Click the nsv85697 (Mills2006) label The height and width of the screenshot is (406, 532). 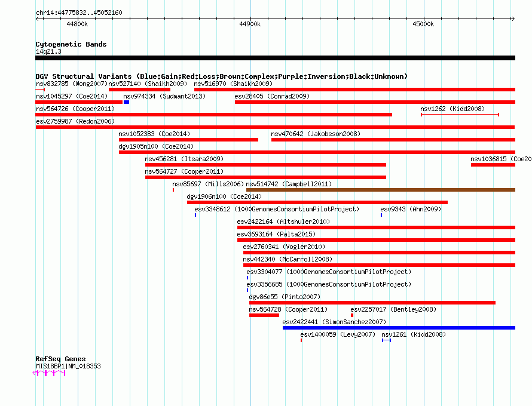click(208, 184)
